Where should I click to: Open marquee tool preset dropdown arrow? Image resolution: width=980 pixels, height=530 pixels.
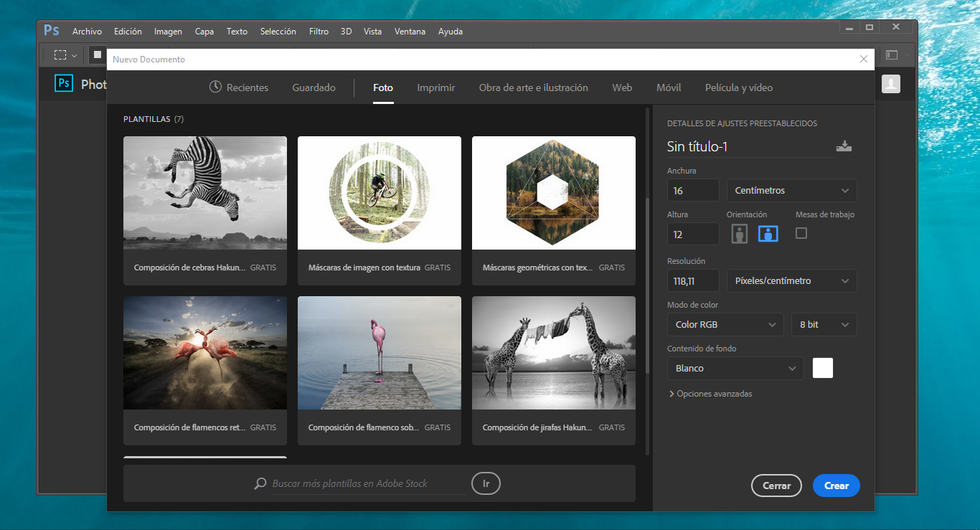point(74,55)
